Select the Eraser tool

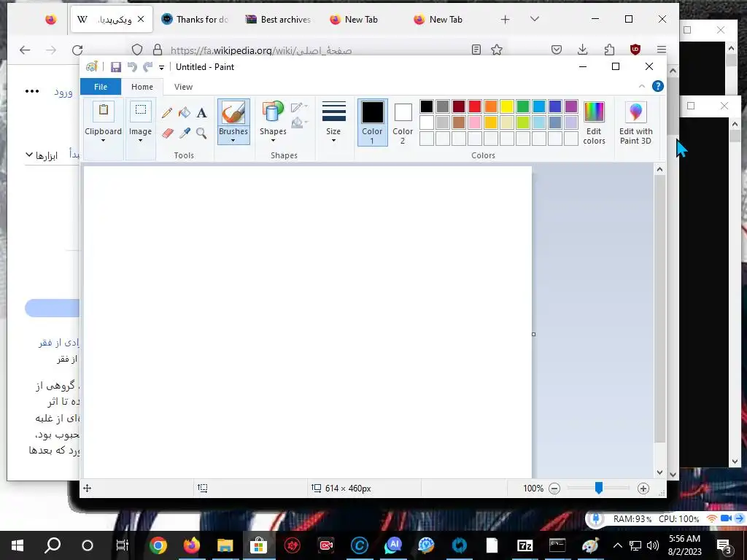(x=167, y=133)
